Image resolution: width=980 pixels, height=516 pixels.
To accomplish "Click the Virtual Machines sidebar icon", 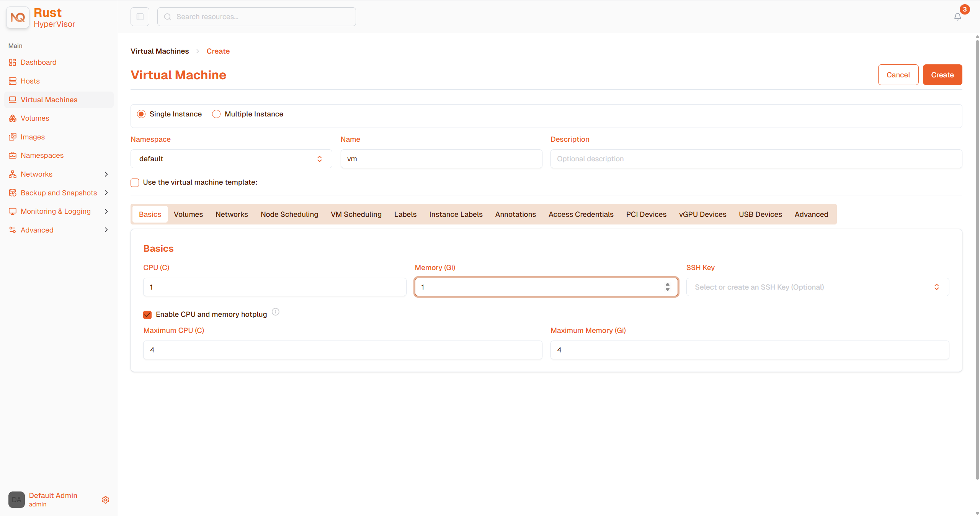I will tap(13, 100).
